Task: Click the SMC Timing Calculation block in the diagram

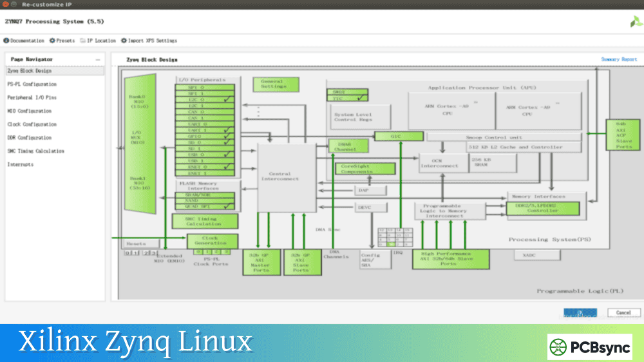Action: coord(205,222)
